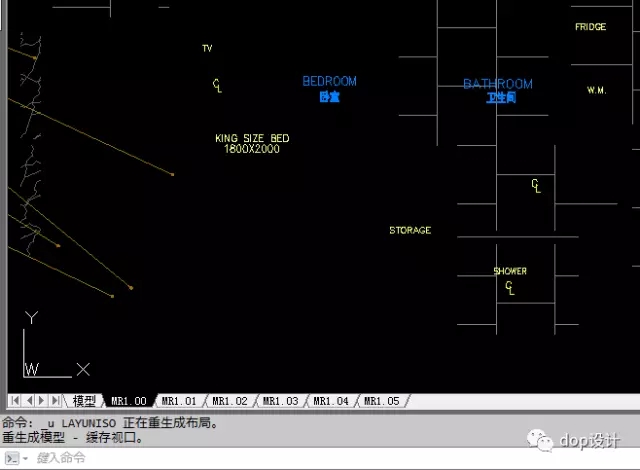The height and width of the screenshot is (470, 640).
Task: Select the SHOWER text label
Action: click(x=510, y=271)
